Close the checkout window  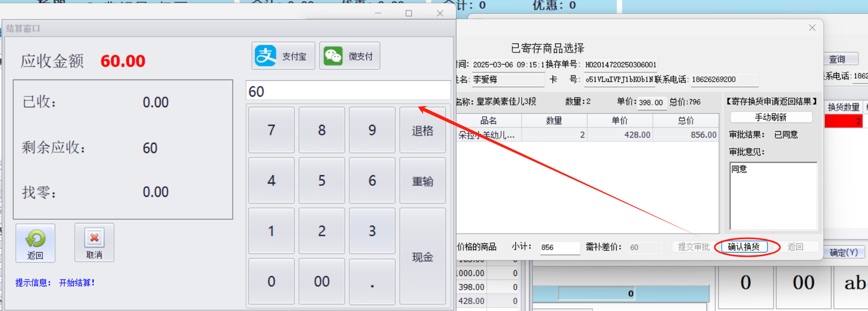(440, 13)
